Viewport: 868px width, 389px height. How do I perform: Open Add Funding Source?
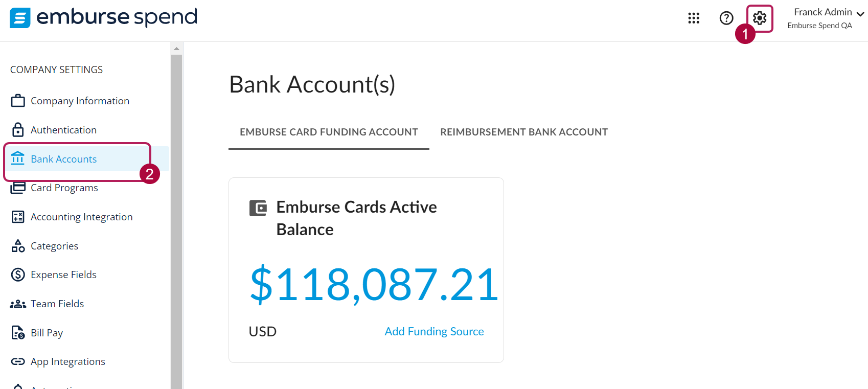click(434, 331)
